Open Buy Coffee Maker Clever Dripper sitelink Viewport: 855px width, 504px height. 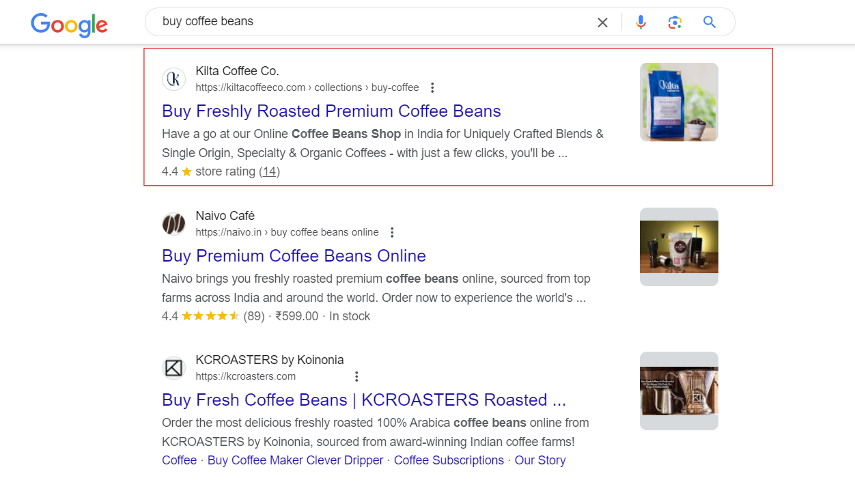pyautogui.click(x=295, y=460)
